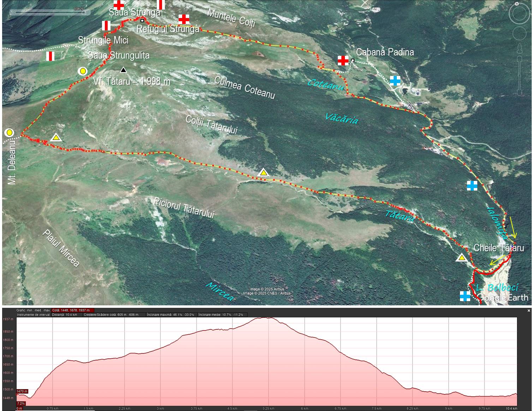The width and height of the screenshot is (532, 411).
Task: Click the blue cross marker along Ialomița
Action: pyautogui.click(x=472, y=186)
